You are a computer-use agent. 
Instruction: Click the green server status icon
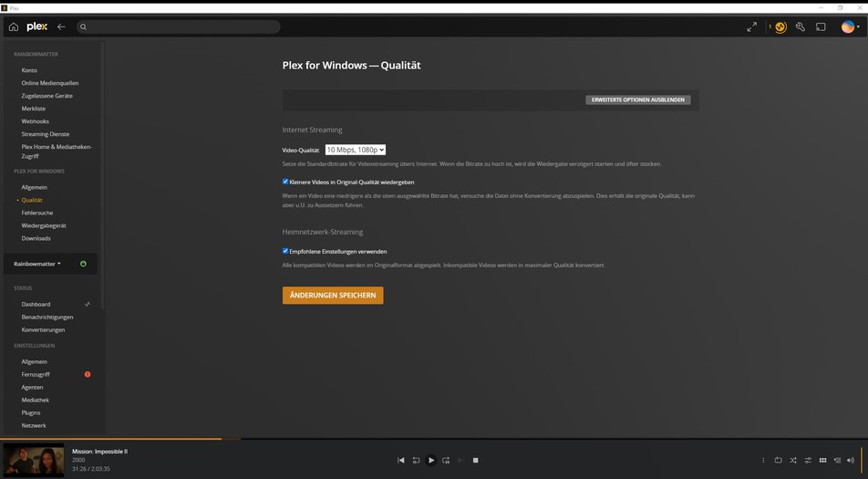point(83,264)
